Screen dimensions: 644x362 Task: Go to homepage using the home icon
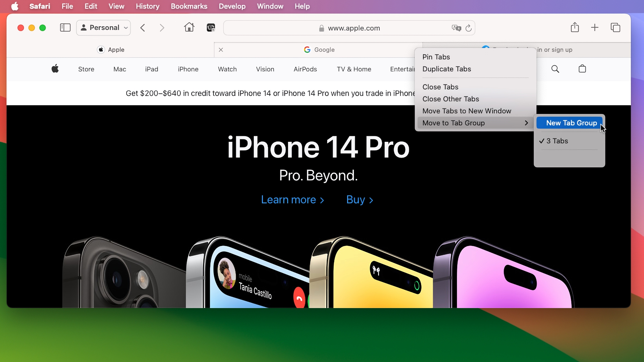[189, 27]
